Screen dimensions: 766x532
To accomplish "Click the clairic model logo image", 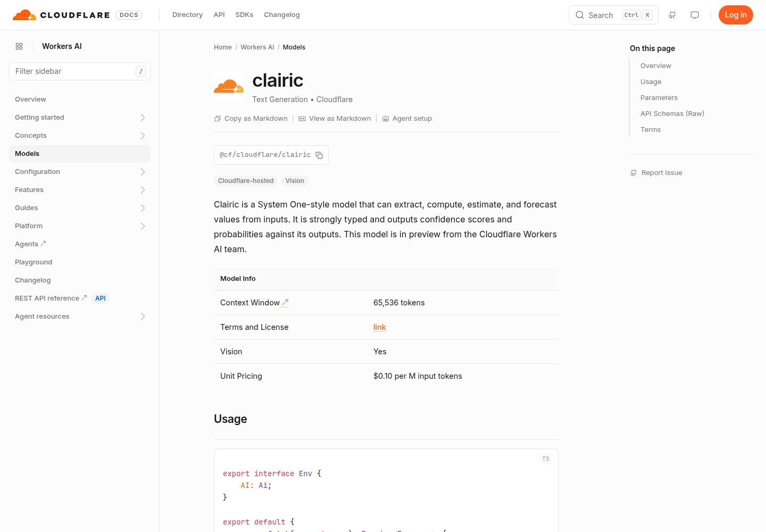I will pos(229,87).
